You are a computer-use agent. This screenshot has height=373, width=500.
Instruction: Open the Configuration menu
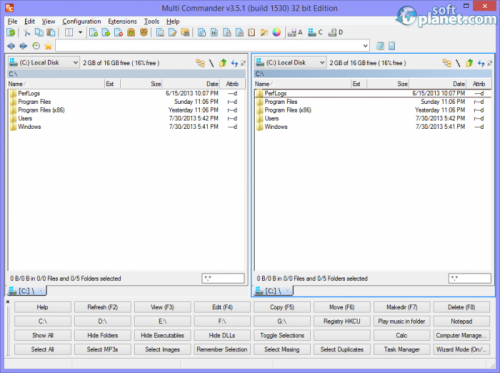click(x=82, y=21)
